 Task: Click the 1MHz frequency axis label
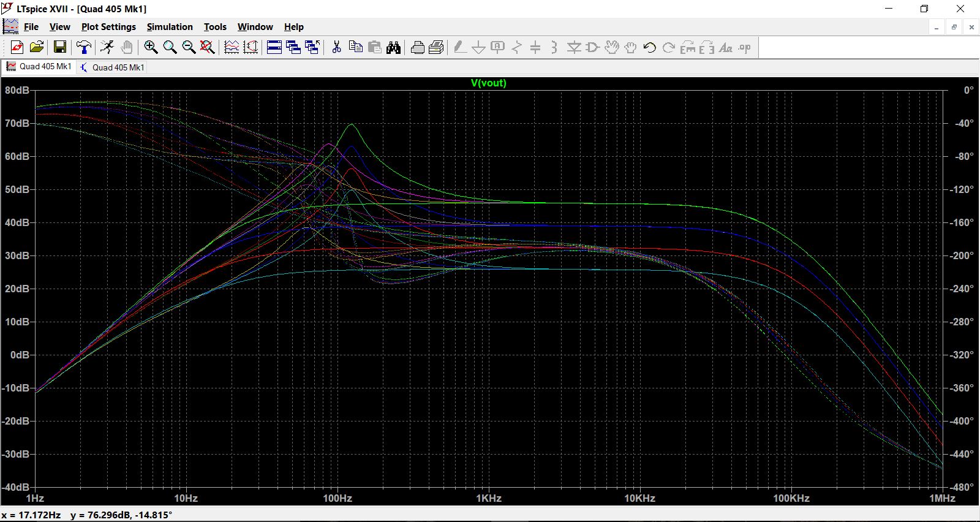point(943,498)
